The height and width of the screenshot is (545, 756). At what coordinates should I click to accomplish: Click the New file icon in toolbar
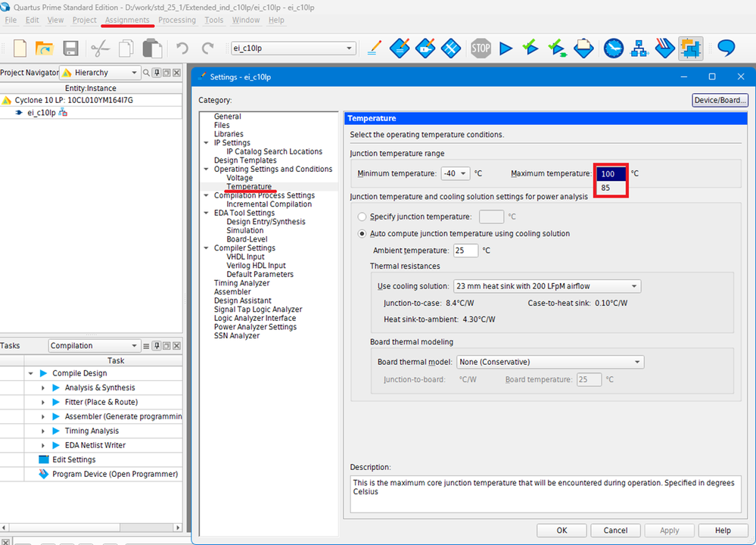(20, 48)
